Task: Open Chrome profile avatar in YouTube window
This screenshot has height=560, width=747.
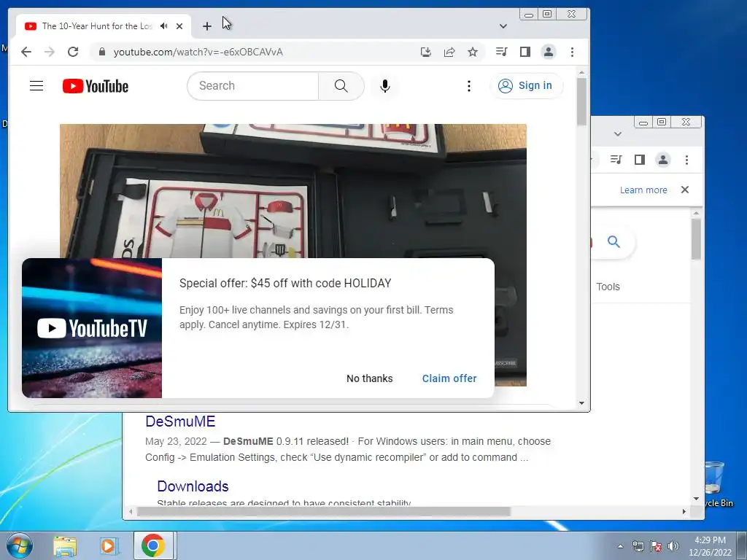Action: point(549,52)
